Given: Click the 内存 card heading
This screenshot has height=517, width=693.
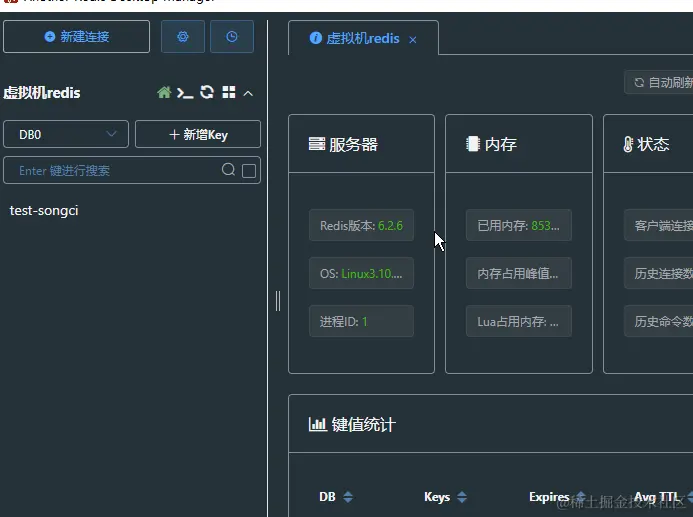Looking at the screenshot, I should [500, 144].
